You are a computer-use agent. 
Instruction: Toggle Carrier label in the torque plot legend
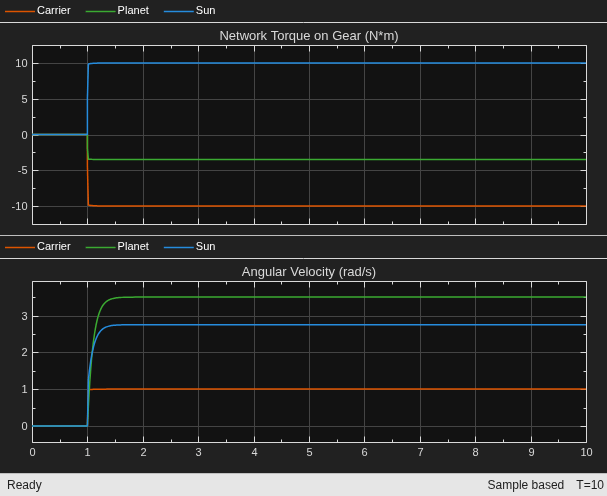click(x=53, y=10)
